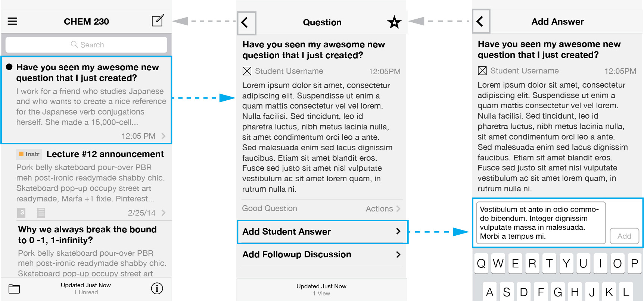Open Add Followup Discussion row
The width and height of the screenshot is (644, 301).
coord(322,255)
